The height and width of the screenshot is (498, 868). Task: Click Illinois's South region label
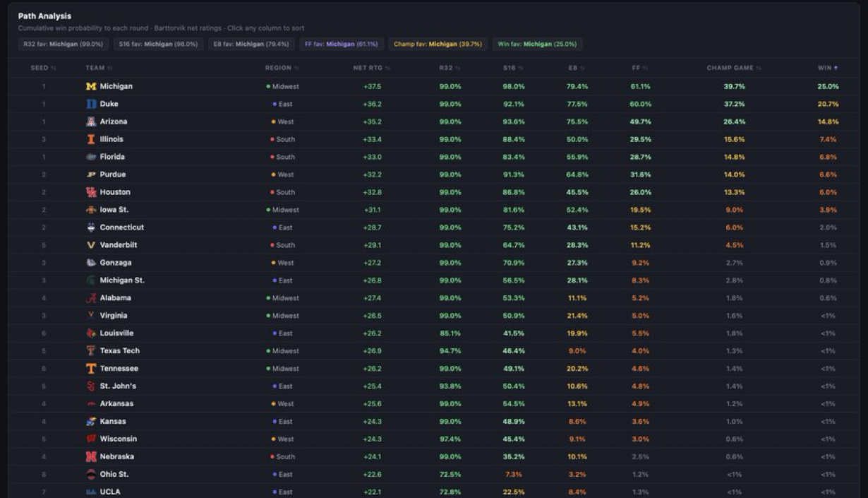[x=282, y=139]
